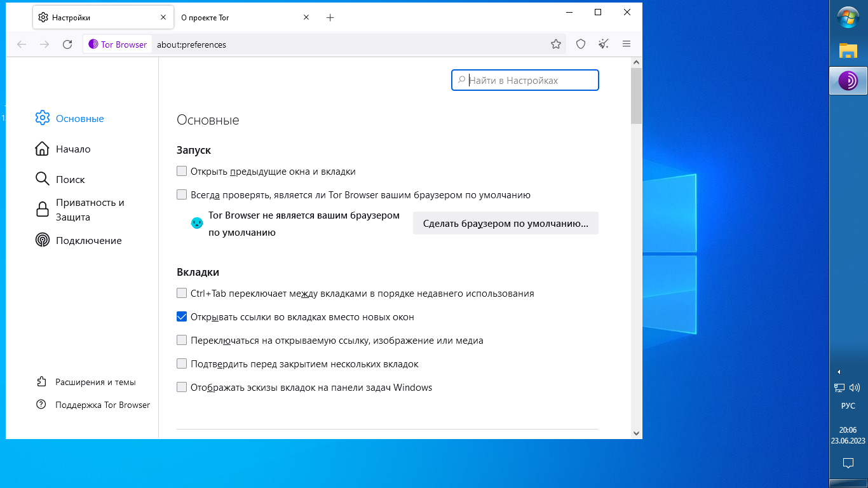Uncheck Открывать ссылки во вкладках
The width and height of the screenshot is (868, 488).
(x=182, y=316)
